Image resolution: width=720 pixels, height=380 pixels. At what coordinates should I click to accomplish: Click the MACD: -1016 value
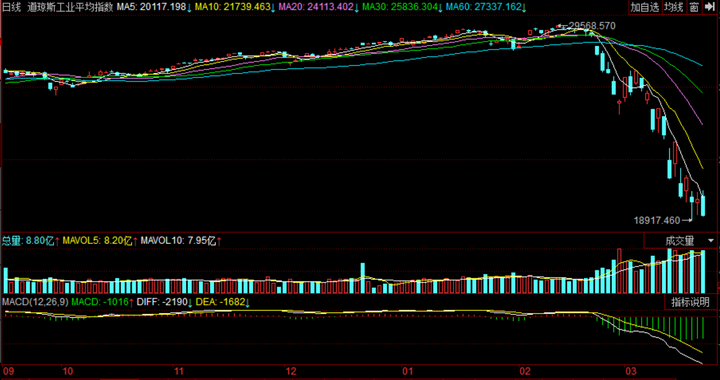(x=100, y=302)
